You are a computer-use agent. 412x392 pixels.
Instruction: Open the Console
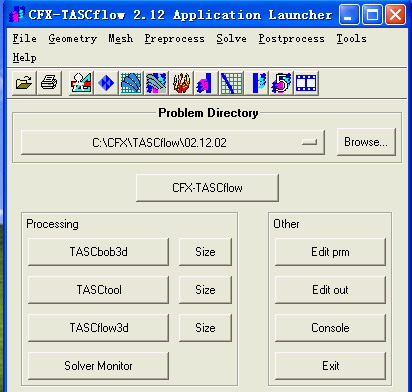point(330,328)
